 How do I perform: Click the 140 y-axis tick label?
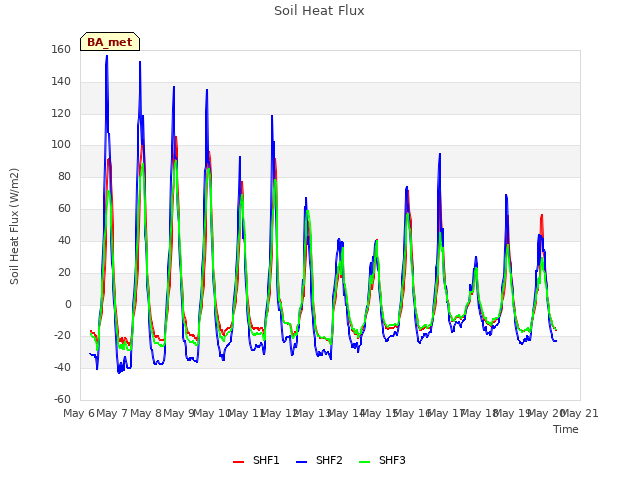point(61,81)
